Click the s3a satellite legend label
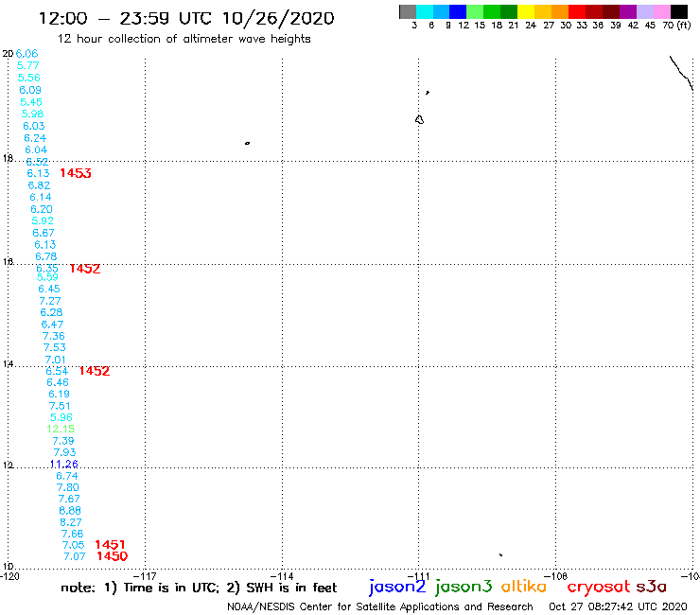 pyautogui.click(x=651, y=587)
